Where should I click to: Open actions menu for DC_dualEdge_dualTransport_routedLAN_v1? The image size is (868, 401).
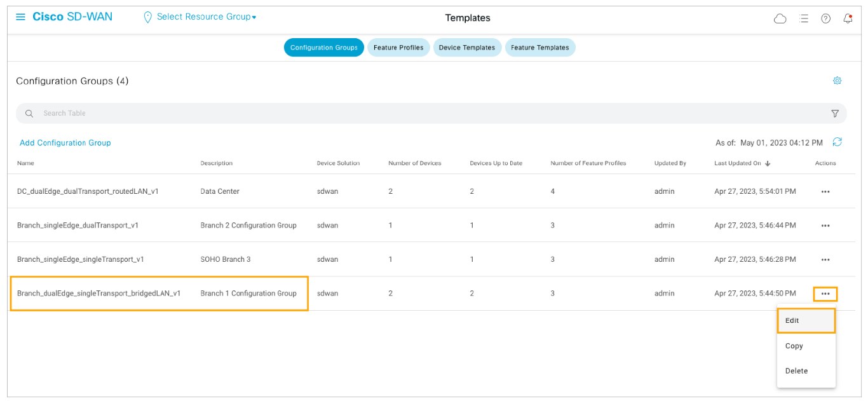pos(825,191)
